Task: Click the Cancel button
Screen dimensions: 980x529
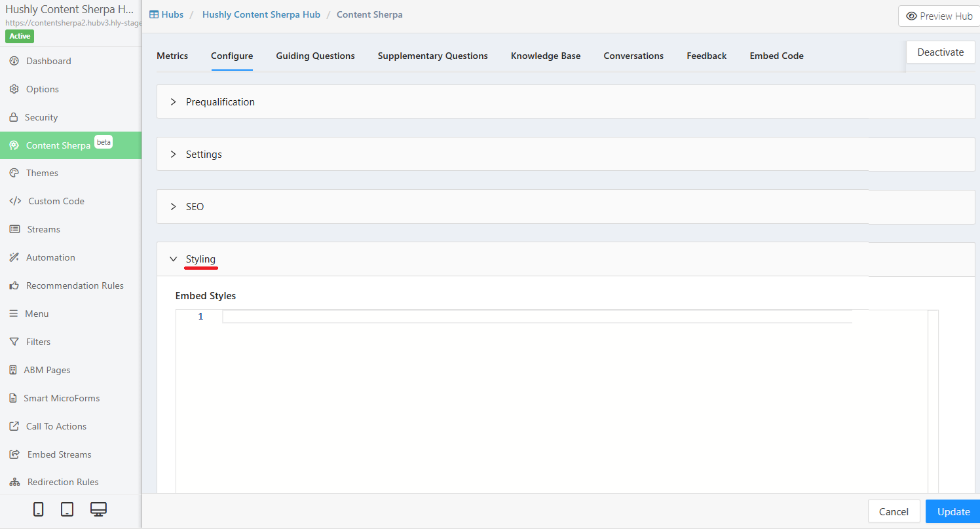Action: coord(894,511)
